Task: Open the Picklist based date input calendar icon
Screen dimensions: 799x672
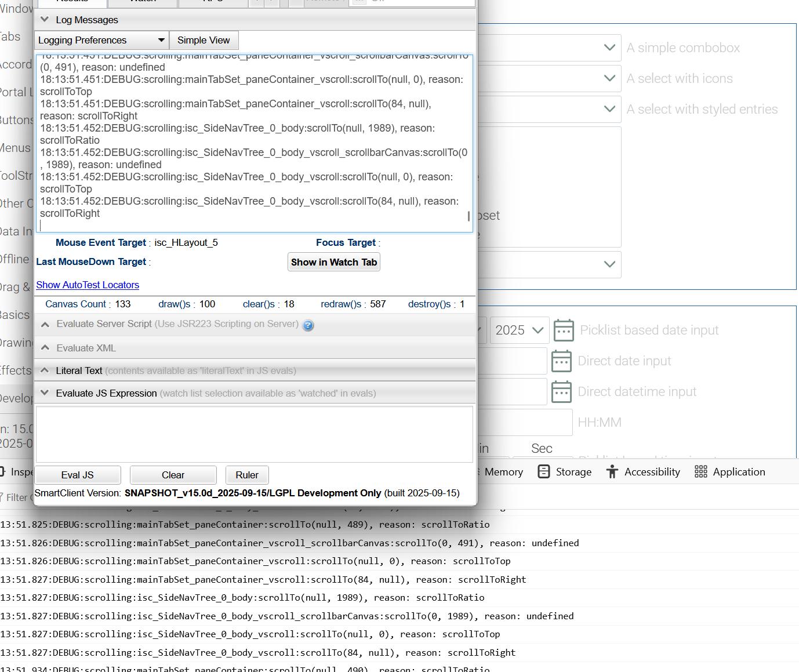Action: click(564, 330)
